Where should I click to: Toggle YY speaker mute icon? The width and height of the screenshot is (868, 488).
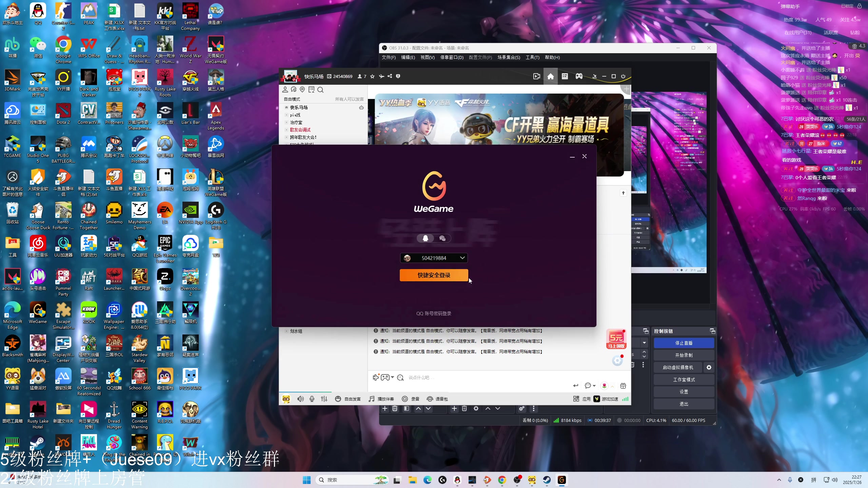[x=300, y=399]
